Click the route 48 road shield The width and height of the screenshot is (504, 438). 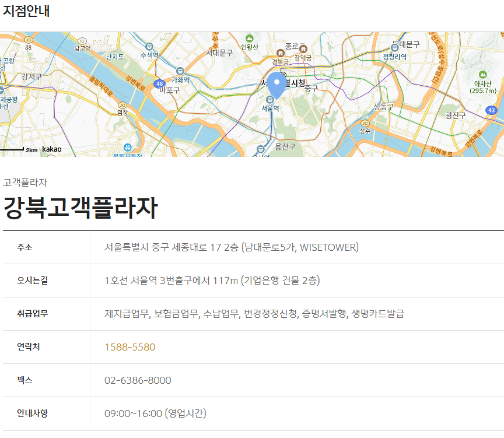point(159,83)
